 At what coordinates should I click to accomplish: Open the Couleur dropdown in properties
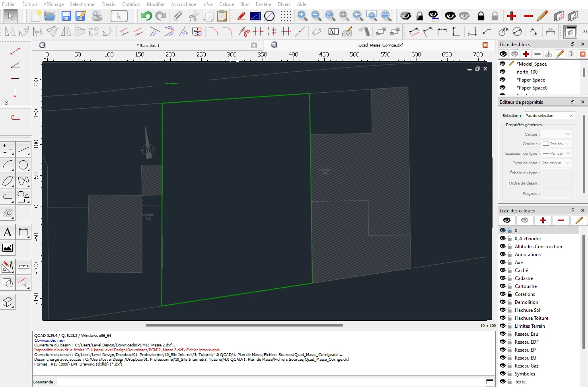pyautogui.click(x=557, y=144)
